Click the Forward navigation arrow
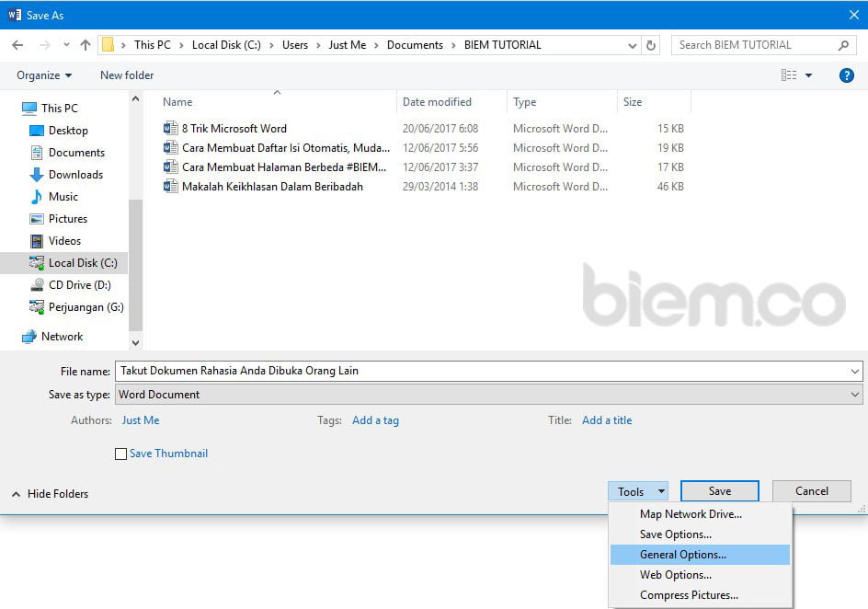 tap(44, 45)
